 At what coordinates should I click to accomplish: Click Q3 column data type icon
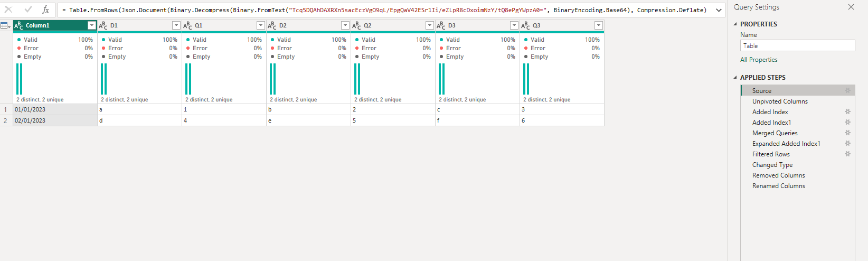pyautogui.click(x=525, y=25)
